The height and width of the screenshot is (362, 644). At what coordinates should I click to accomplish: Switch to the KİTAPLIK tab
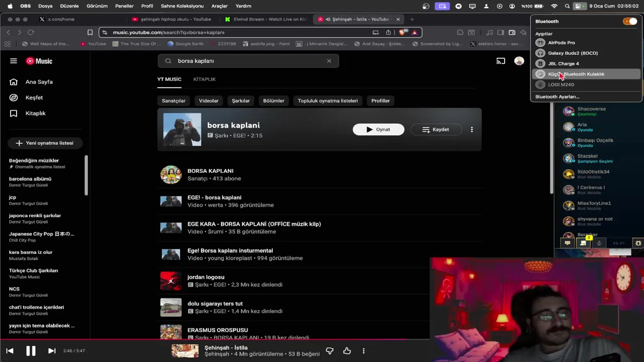pyautogui.click(x=204, y=79)
